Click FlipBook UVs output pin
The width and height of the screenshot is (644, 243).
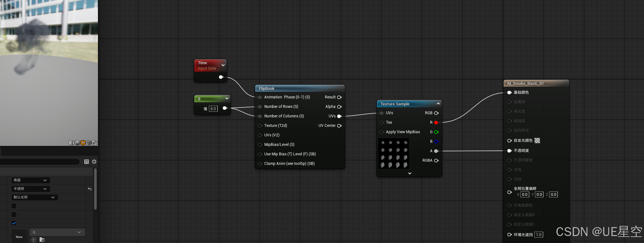coord(339,116)
